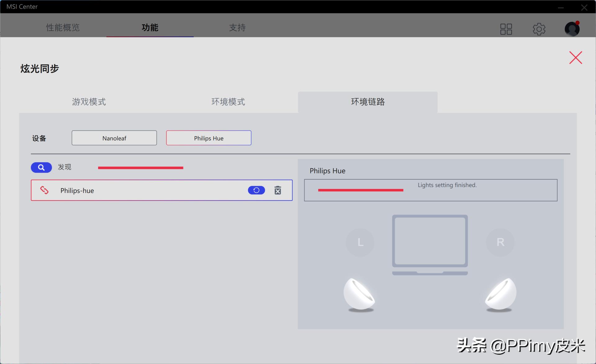Select the Philips Hue device type
Viewport: 596px width, 364px height.
[x=208, y=138]
